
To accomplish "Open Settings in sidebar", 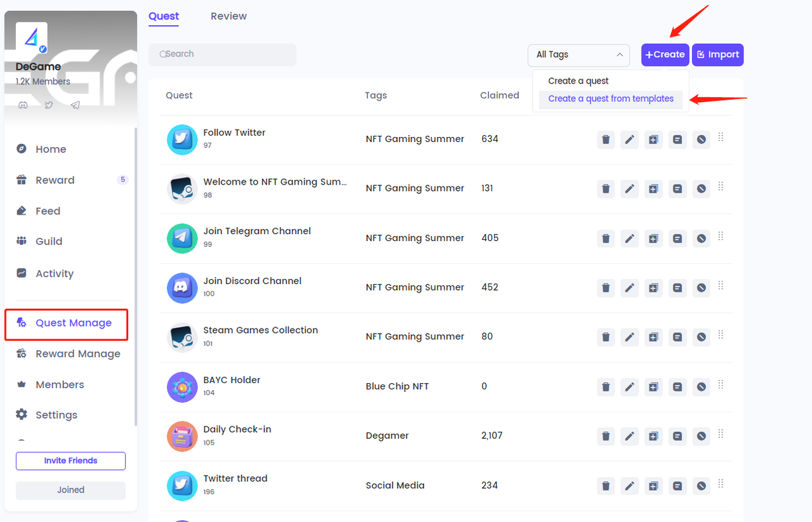I will coord(56,415).
